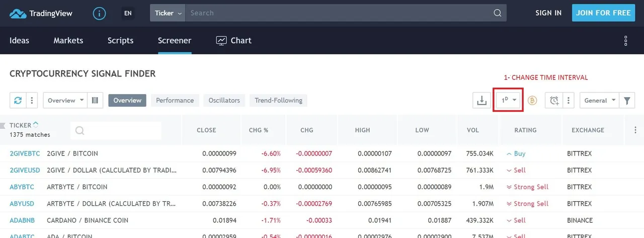
Task: Click the alert clock icon
Action: 554,101
